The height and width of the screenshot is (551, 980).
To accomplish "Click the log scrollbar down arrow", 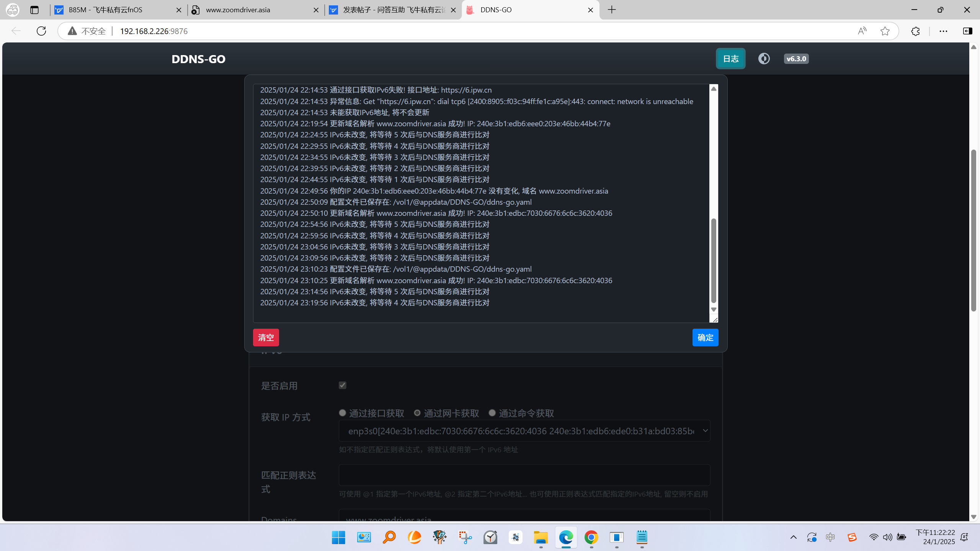I will point(714,310).
